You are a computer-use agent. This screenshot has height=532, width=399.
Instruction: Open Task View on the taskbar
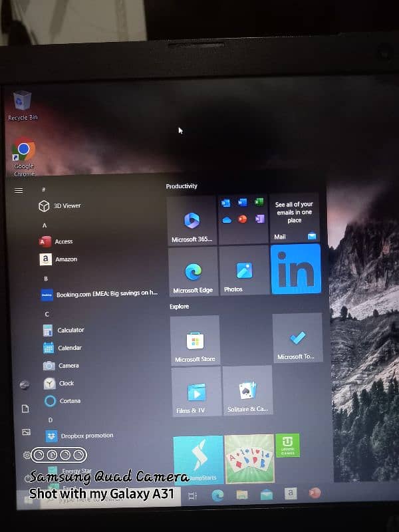[192, 495]
